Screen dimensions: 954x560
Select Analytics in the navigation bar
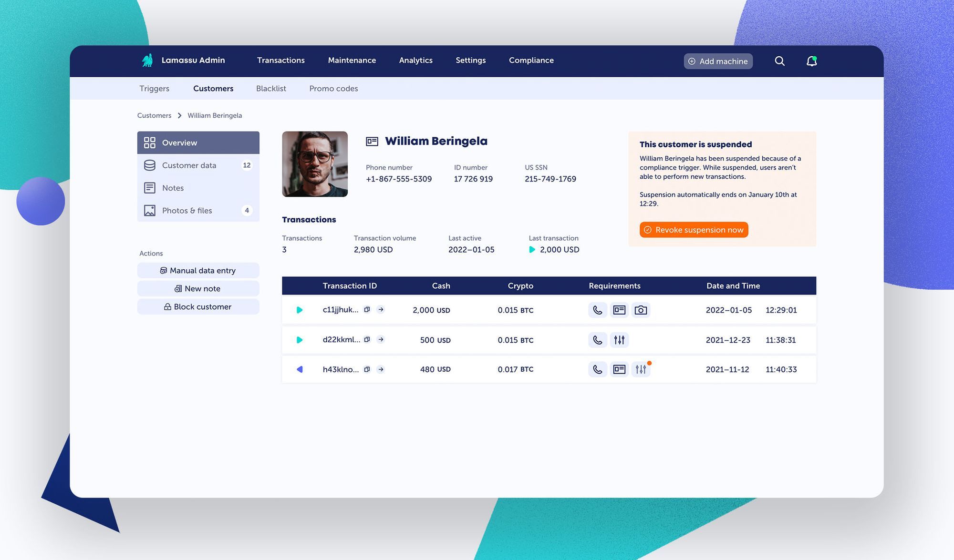pyautogui.click(x=415, y=60)
